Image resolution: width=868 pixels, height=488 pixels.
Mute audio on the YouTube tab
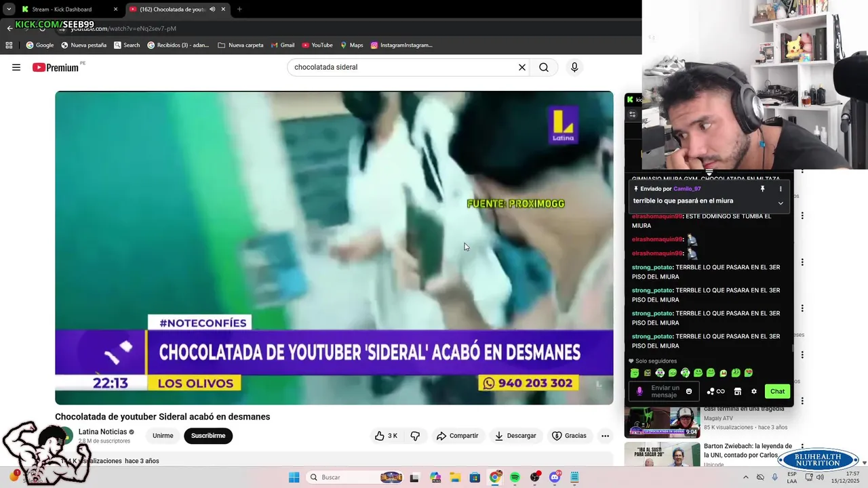coord(212,9)
